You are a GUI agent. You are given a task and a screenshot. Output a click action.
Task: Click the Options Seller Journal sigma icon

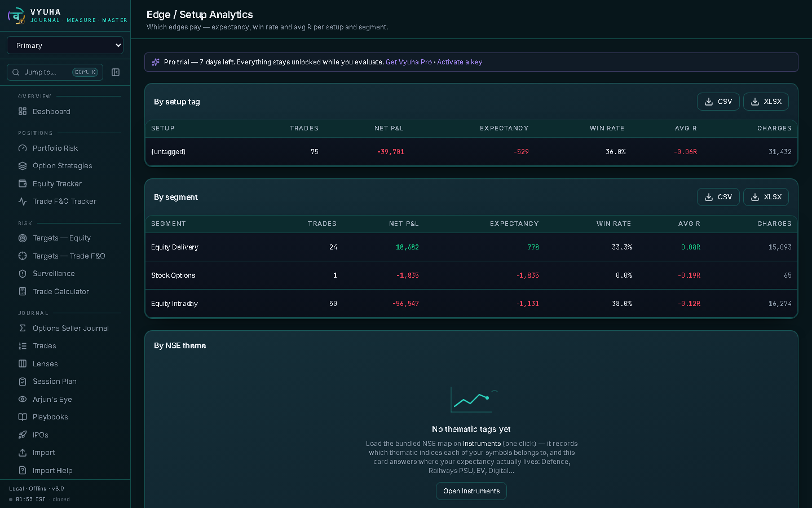point(23,329)
